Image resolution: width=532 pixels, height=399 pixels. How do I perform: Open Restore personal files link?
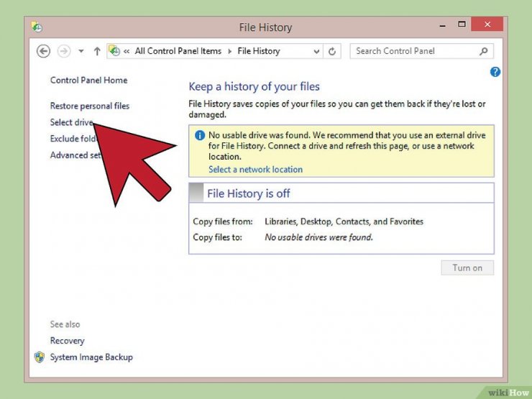pyautogui.click(x=90, y=106)
